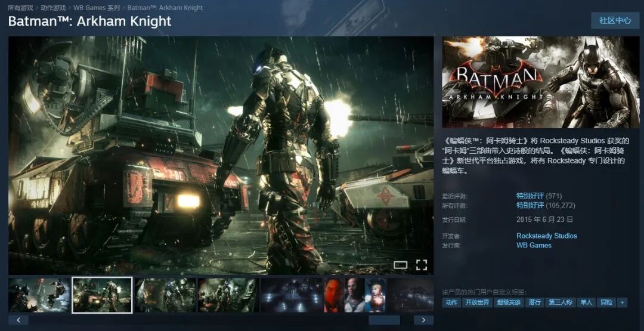The image size is (644, 331).
Task: Select the highlighted tank screenshot thumbnail
Action: [x=103, y=295]
